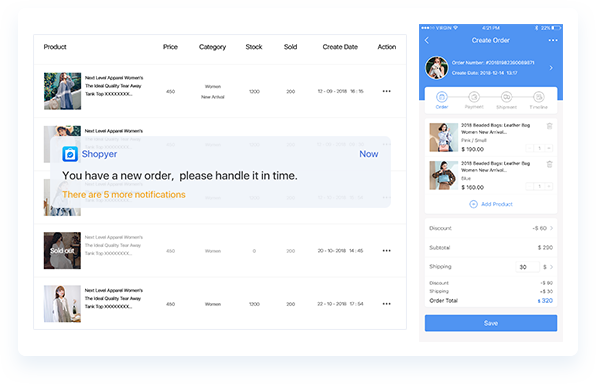Click the plus icon beside Add Product

pyautogui.click(x=473, y=204)
